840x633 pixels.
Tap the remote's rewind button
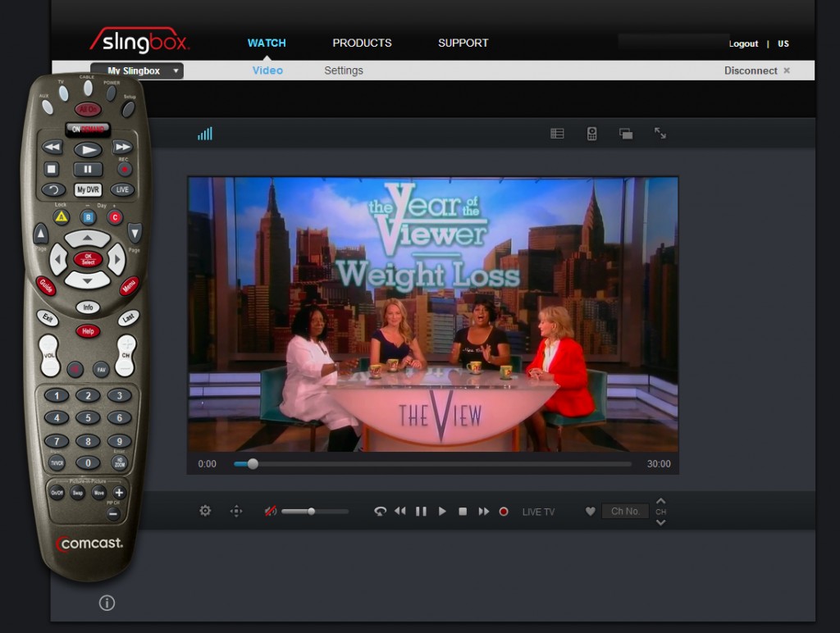(x=52, y=147)
